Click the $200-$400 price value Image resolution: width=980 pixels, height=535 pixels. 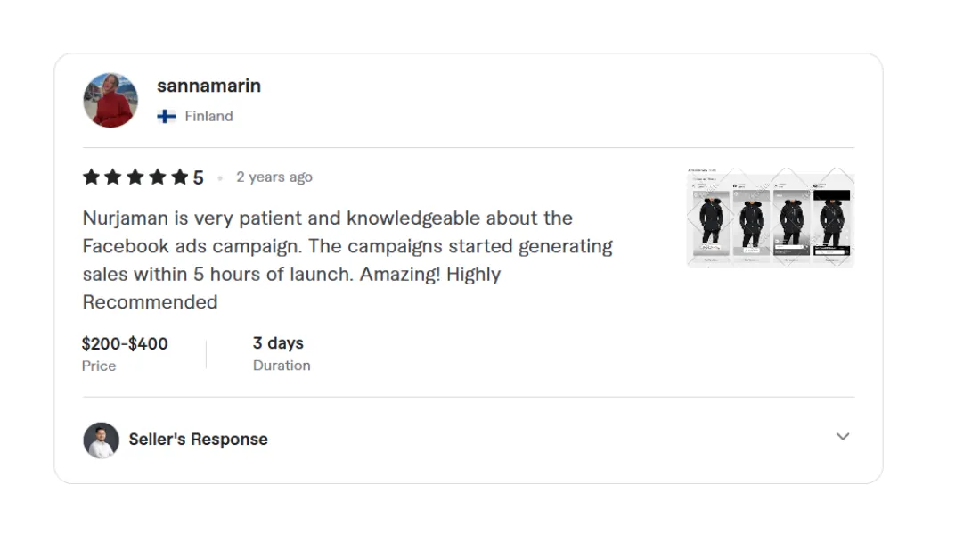125,343
